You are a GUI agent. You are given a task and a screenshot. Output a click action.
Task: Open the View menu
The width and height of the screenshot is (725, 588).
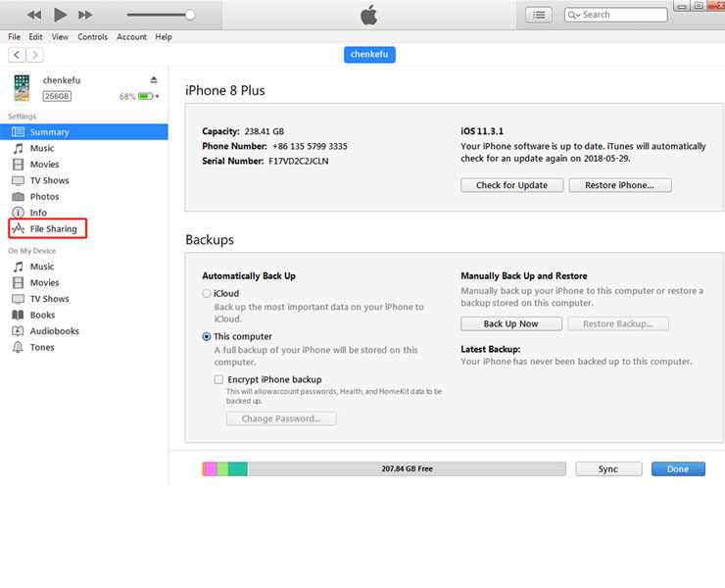60,36
